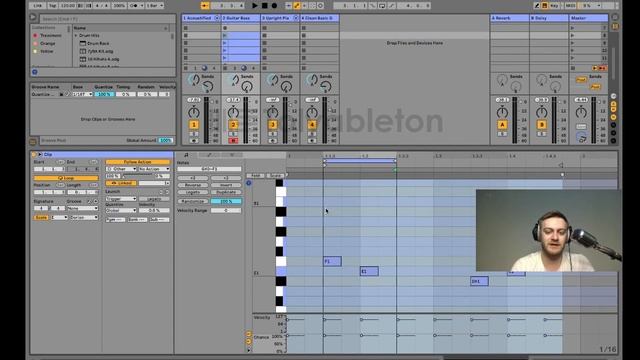The height and width of the screenshot is (360, 640).
Task: Click the Play button in transport
Action: 255,6
